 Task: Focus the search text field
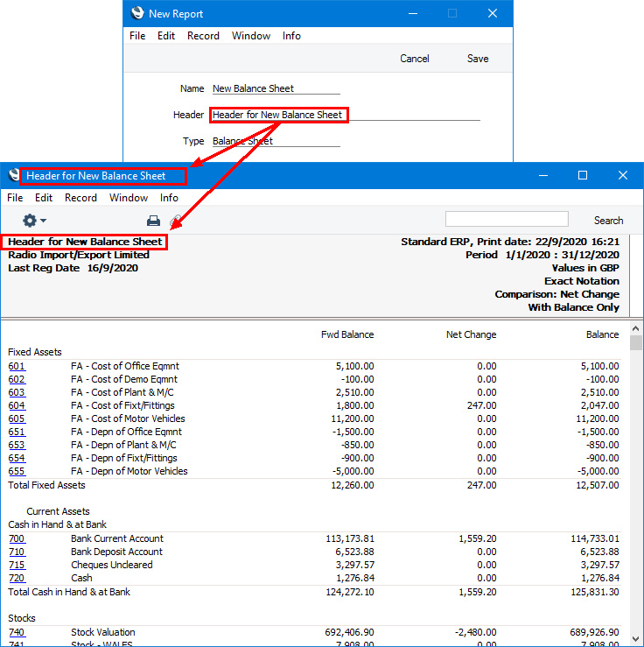(x=507, y=219)
